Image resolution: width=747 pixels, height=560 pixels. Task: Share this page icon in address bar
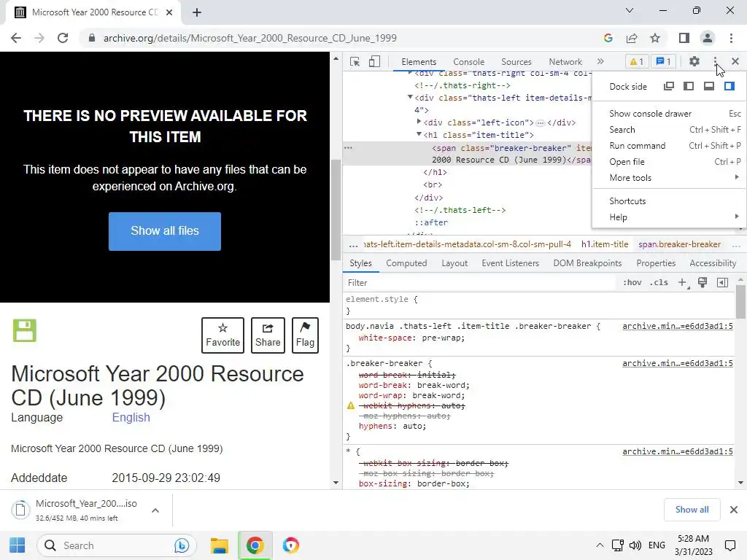point(632,38)
